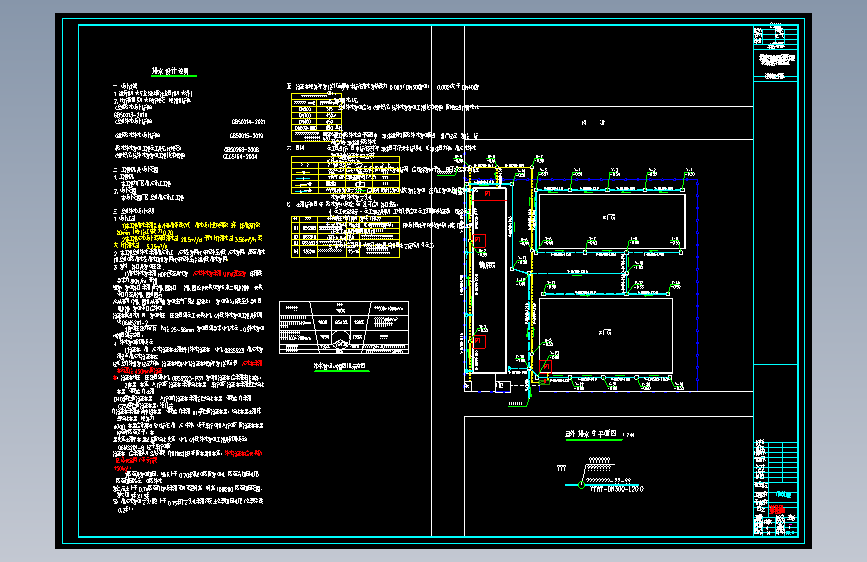Viewport: 867px width, 562px height.
Task: Click the red stamp text in the lower-right title block
Action: [x=777, y=509]
